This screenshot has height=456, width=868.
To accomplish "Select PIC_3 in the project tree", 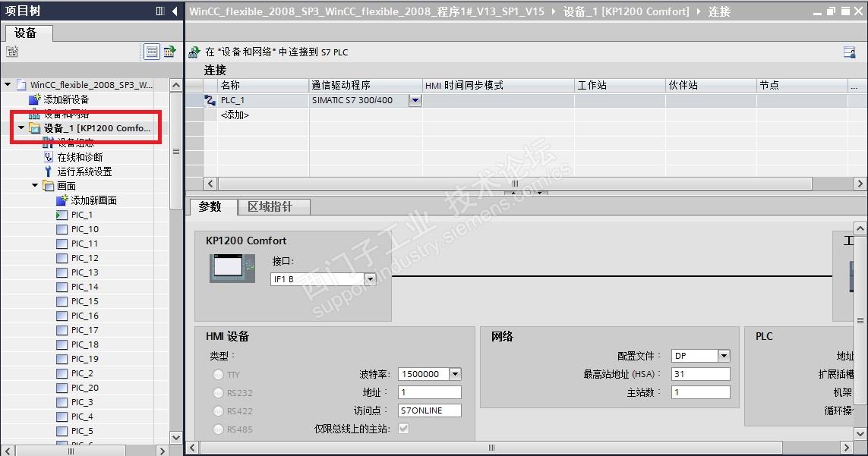I will tap(83, 402).
